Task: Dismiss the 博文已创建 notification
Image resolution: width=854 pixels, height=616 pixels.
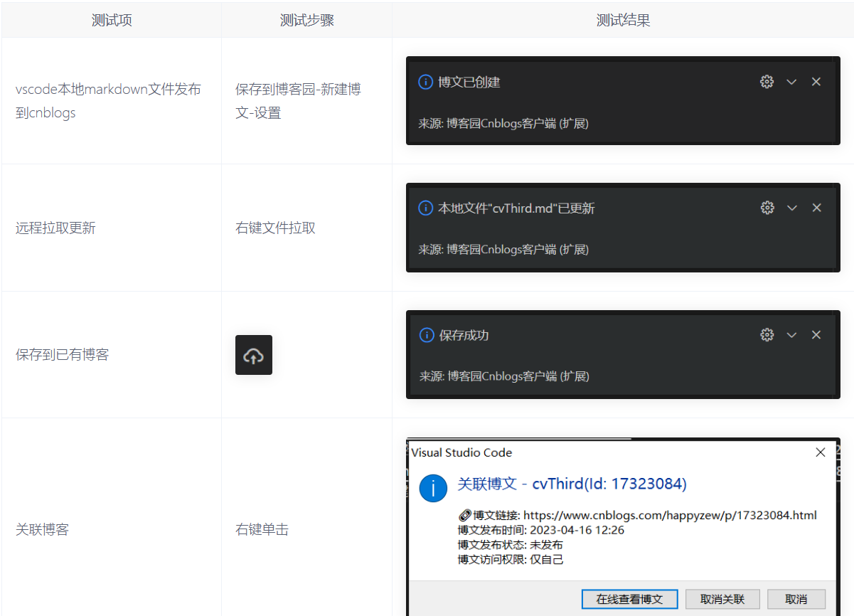Action: click(816, 82)
